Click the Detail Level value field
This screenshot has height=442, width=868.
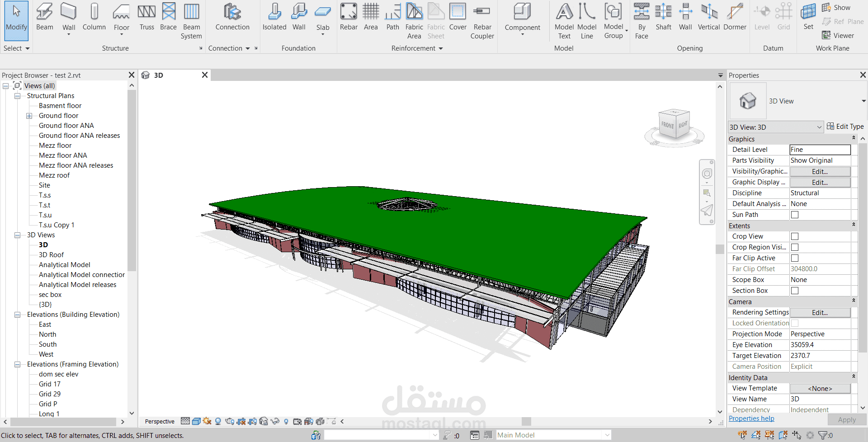click(820, 150)
